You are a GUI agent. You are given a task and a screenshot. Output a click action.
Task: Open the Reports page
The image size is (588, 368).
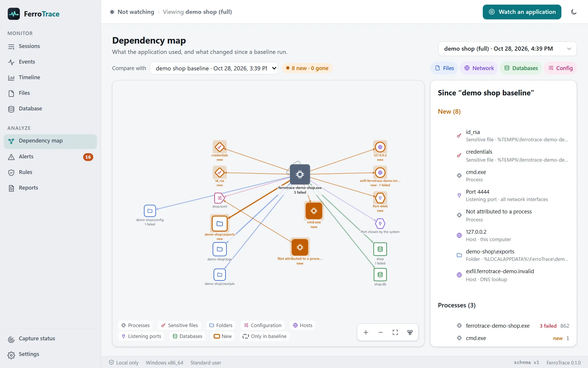click(x=50, y=188)
